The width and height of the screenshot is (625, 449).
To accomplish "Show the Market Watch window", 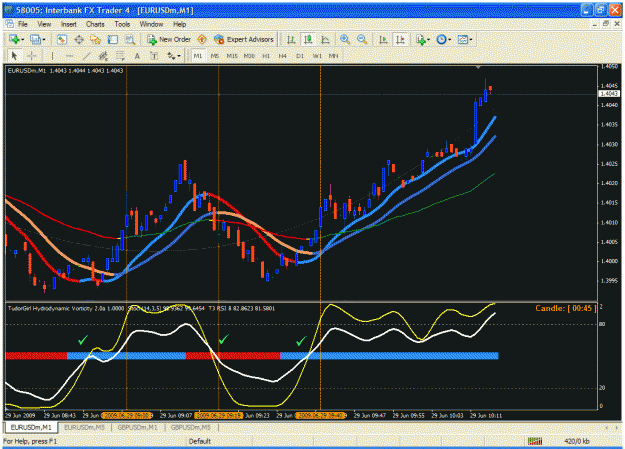I will (x=61, y=39).
